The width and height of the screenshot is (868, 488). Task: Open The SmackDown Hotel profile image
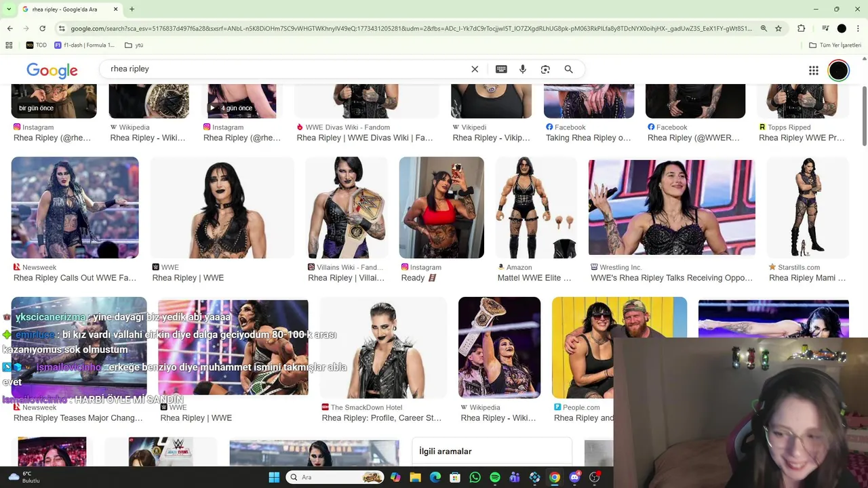click(382, 348)
